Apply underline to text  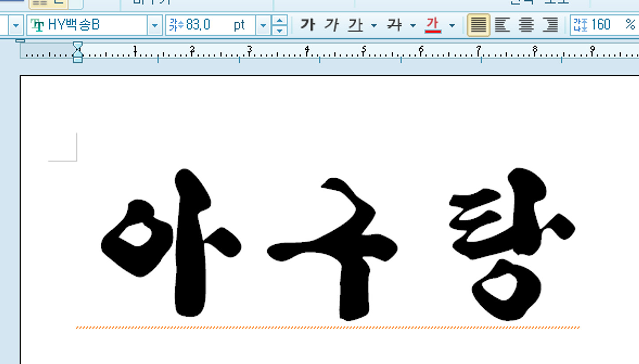pyautogui.click(x=355, y=25)
